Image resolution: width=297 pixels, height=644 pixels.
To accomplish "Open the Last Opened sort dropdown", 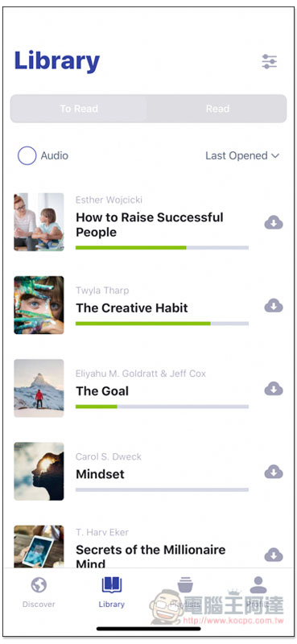I will click(x=242, y=155).
